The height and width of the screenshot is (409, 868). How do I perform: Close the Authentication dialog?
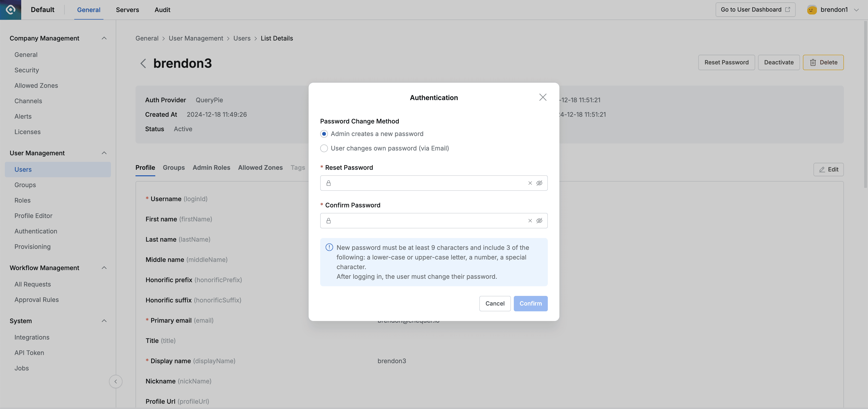point(542,97)
